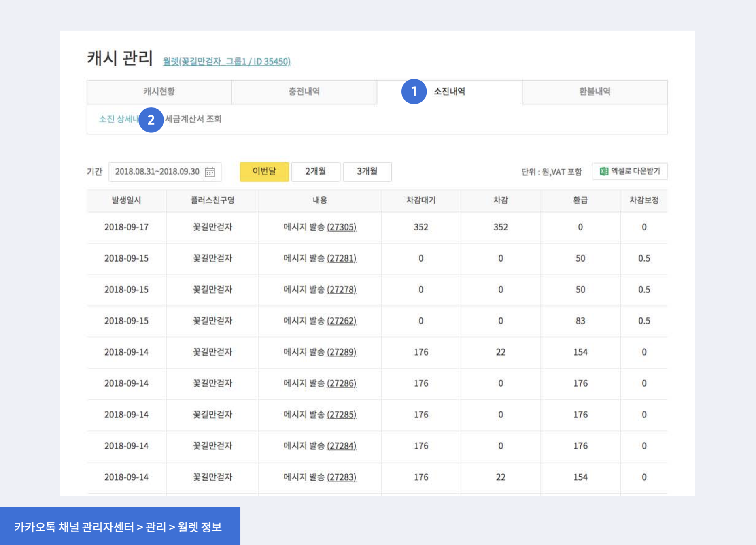Open message link 27283

341,477
